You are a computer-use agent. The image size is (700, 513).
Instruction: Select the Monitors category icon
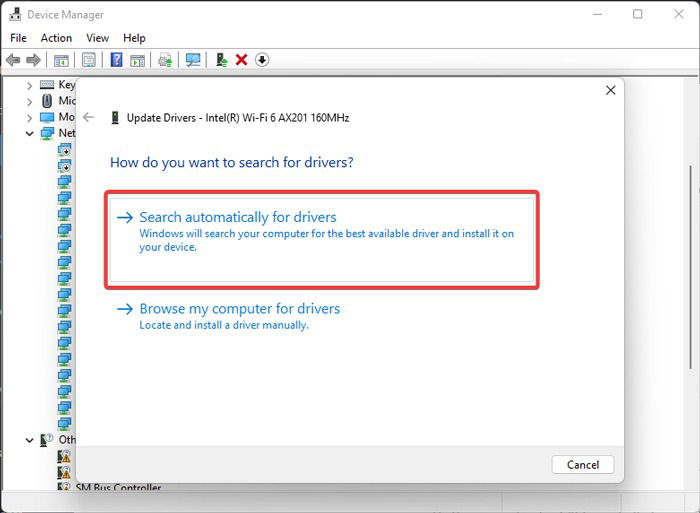click(47, 117)
